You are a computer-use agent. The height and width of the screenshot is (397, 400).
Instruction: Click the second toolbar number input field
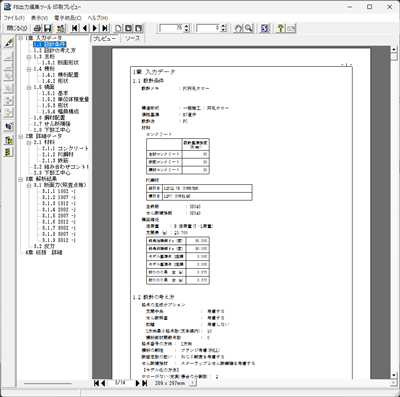(208, 28)
